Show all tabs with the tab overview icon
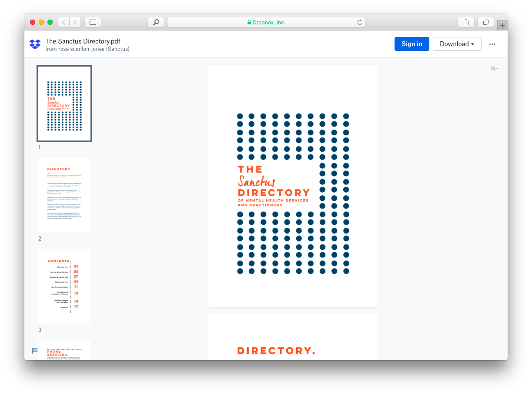The width and height of the screenshot is (532, 395). pos(485,22)
